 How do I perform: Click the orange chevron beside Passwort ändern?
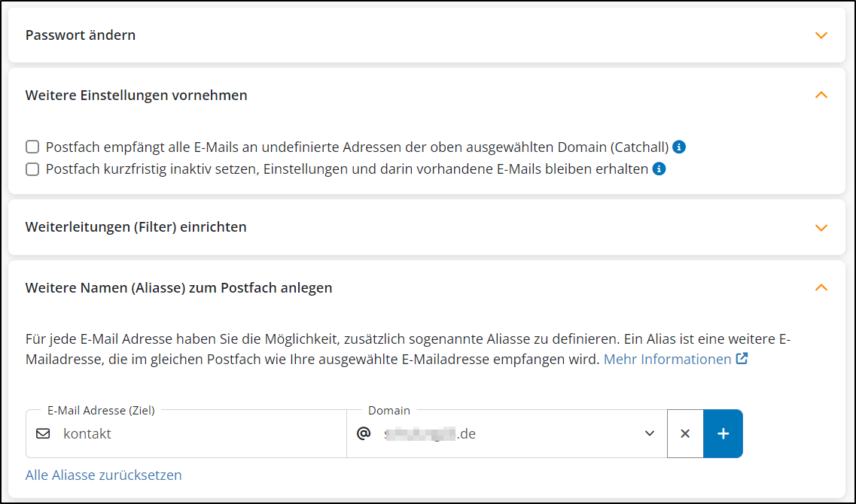point(821,35)
